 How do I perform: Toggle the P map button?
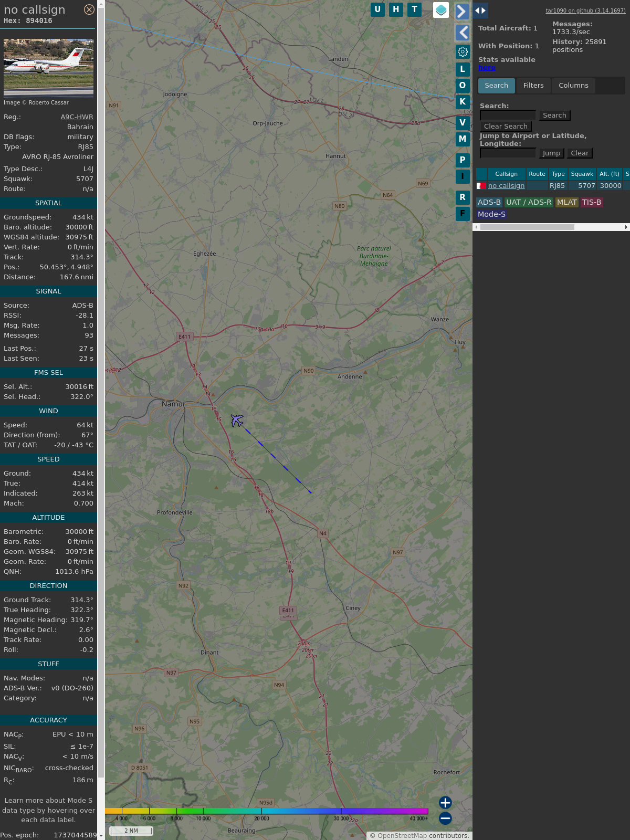(x=463, y=160)
